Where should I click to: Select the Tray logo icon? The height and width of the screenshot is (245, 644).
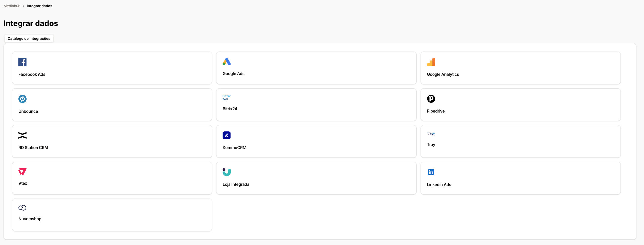point(431,133)
